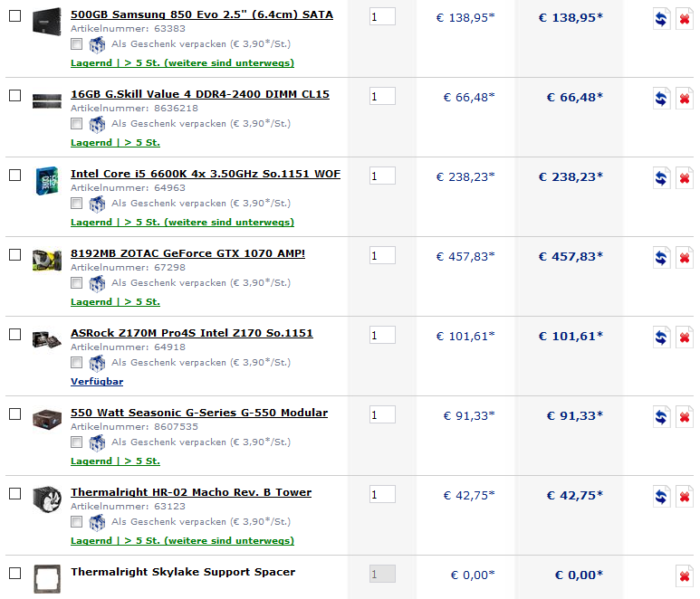Open ASRock Z170M Pro4S product link
This screenshot has width=700, height=599.
192,333
